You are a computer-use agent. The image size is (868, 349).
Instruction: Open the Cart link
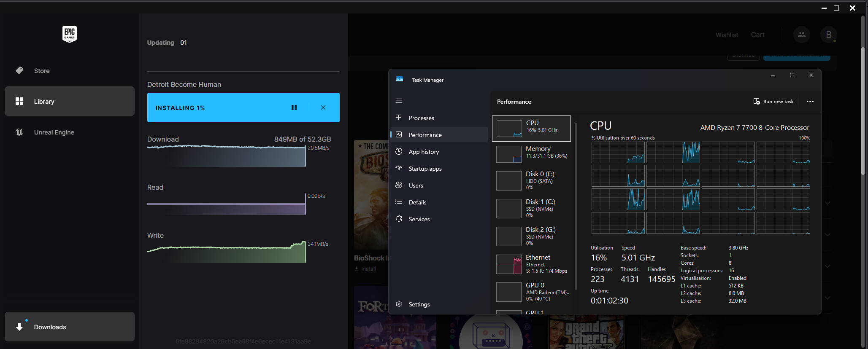tap(758, 35)
